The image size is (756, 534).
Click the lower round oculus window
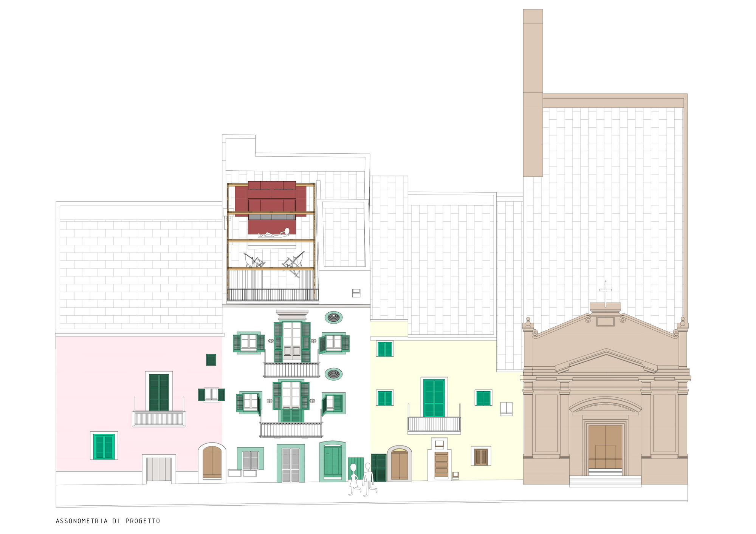click(334, 374)
